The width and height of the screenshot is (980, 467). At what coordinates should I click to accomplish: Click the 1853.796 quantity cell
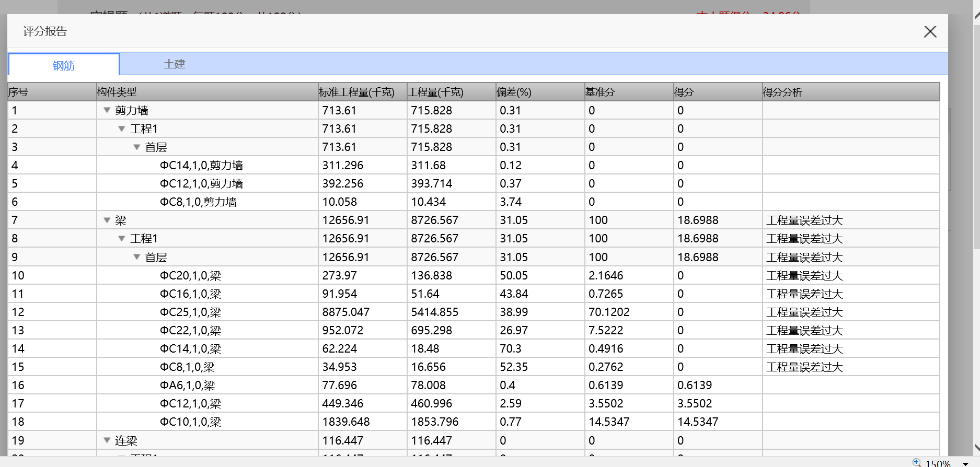[x=452, y=422]
